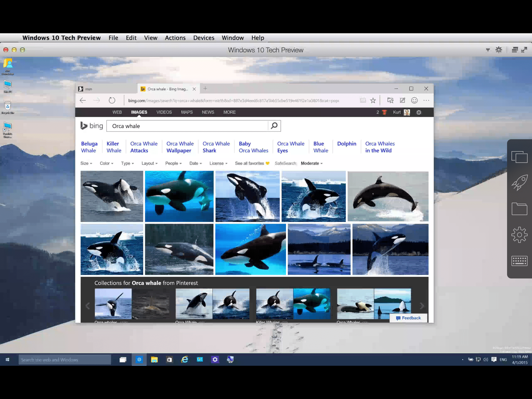
Task: Reload the page with the refresh icon
Action: (112, 100)
